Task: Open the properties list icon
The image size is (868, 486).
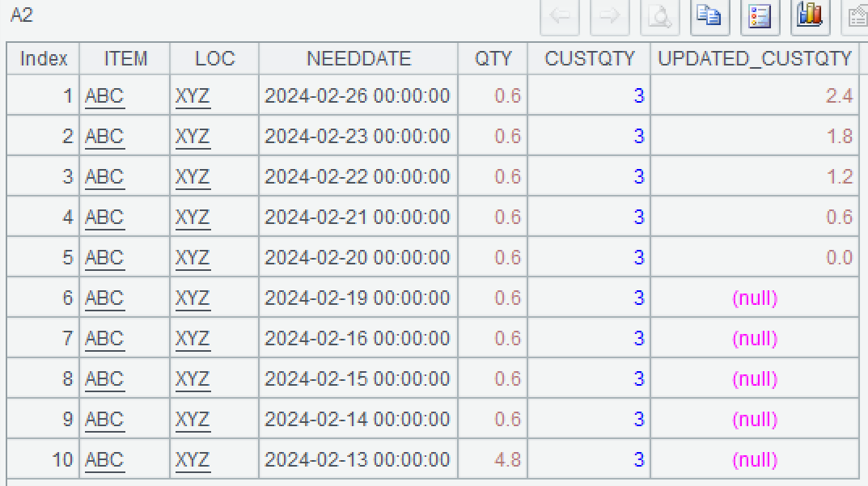Action: click(760, 16)
